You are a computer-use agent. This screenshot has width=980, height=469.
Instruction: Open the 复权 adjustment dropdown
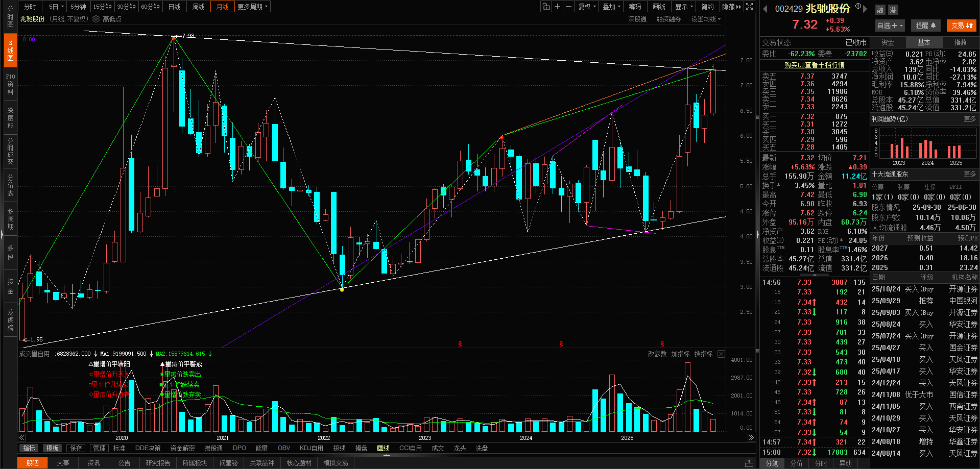587,7
